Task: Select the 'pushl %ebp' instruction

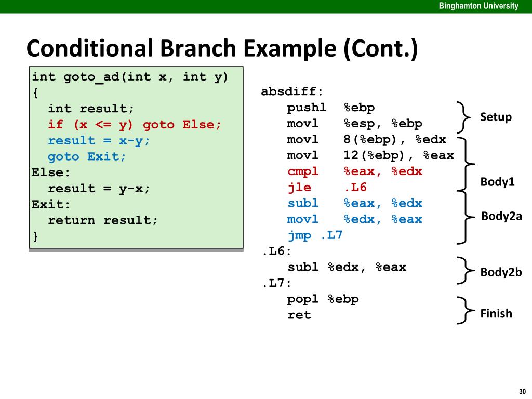Action: click(331, 108)
